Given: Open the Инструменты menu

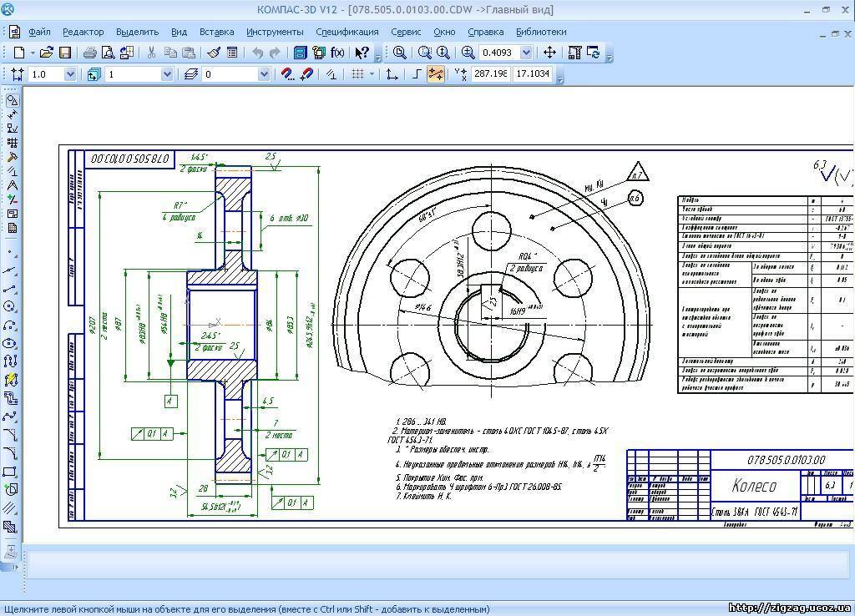Looking at the screenshot, I should point(275,32).
